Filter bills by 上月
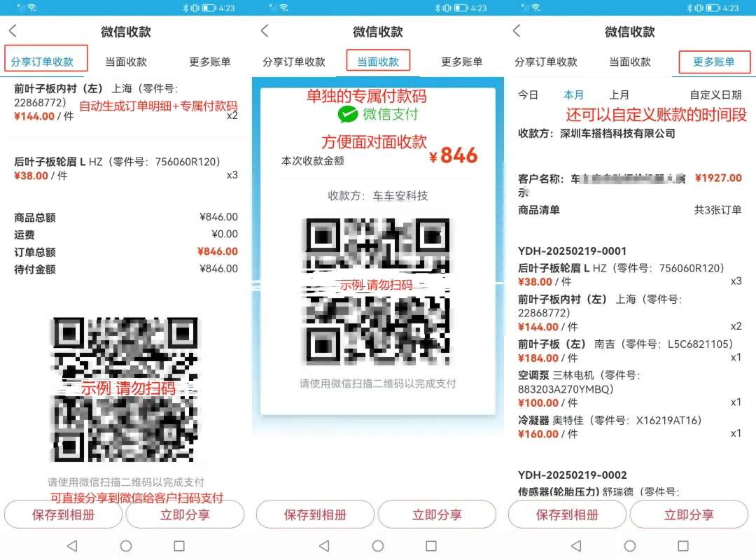 pos(619,94)
